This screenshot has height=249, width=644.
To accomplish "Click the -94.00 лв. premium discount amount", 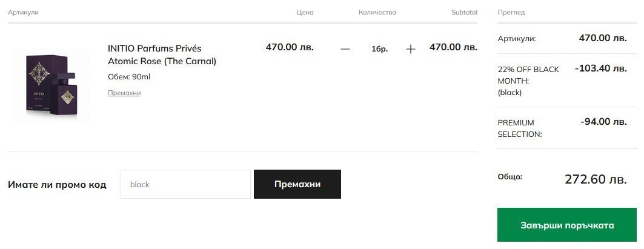I will pos(603,122).
